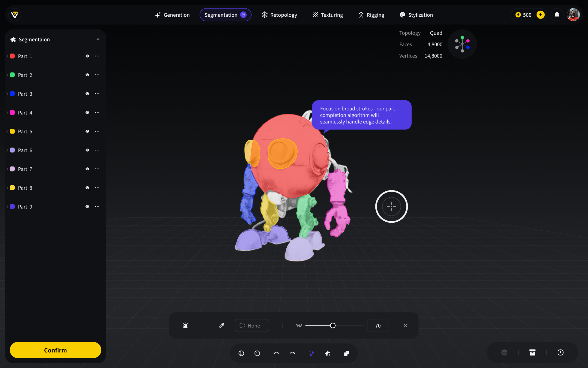The image size is (588, 368).
Task: Undo the last stroke
Action: click(276, 353)
